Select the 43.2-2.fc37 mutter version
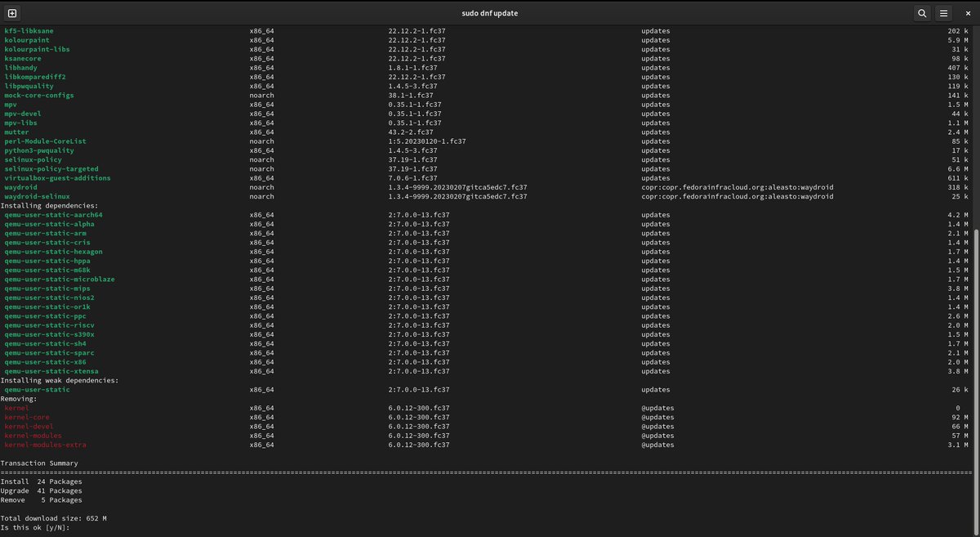This screenshot has width=980, height=537. (x=411, y=132)
